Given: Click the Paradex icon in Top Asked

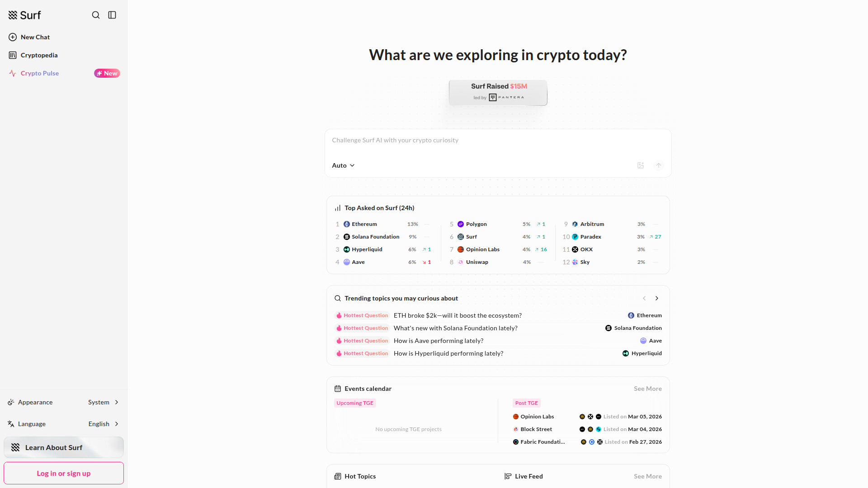Looking at the screenshot, I should (575, 237).
